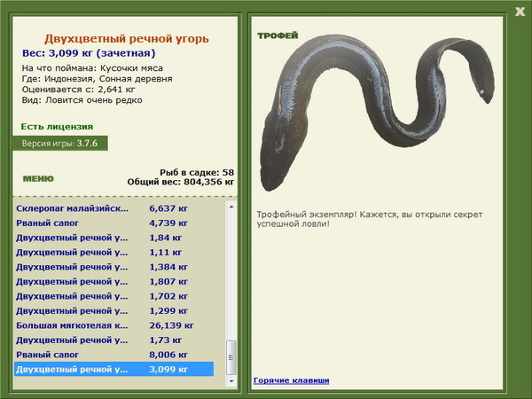Image resolution: width=532 pixels, height=399 pixels.
Task: Select Двухцветный речной угорь 1,807 кг row
Action: click(114, 281)
